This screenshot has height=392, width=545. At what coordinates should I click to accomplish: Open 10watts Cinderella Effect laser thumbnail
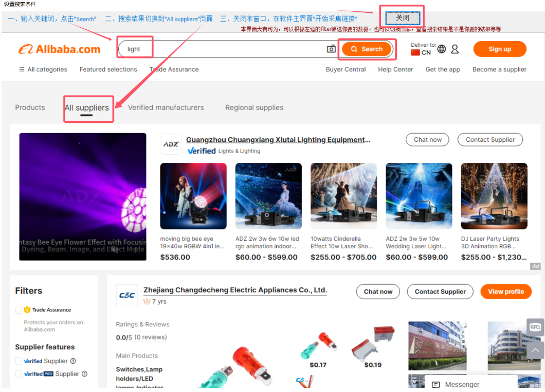(344, 196)
